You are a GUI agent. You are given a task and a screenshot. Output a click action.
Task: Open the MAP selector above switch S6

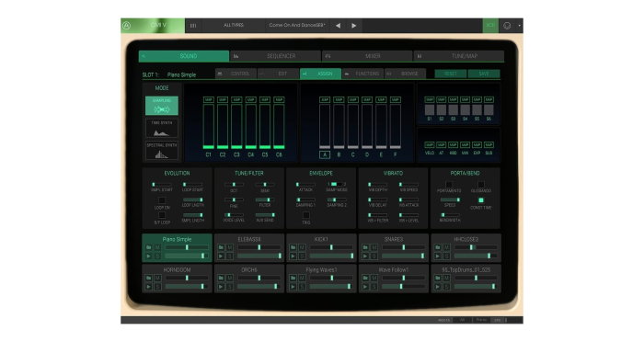(x=489, y=100)
